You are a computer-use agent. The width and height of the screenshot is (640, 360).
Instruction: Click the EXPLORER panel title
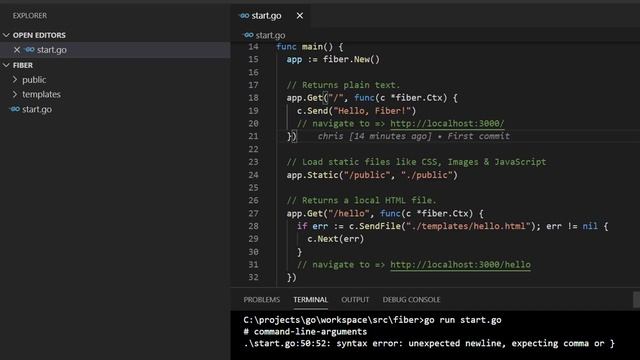30,16
